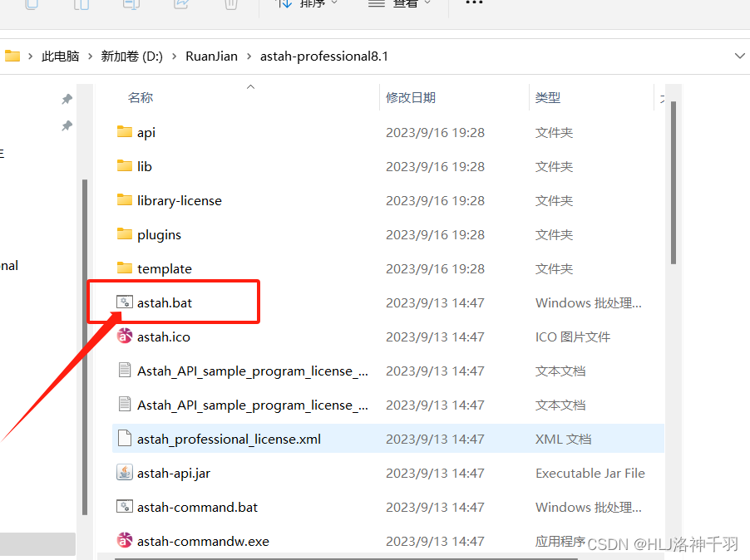Click the ICO 图片文件 type cell
This screenshot has height=560, width=750.
573,336
